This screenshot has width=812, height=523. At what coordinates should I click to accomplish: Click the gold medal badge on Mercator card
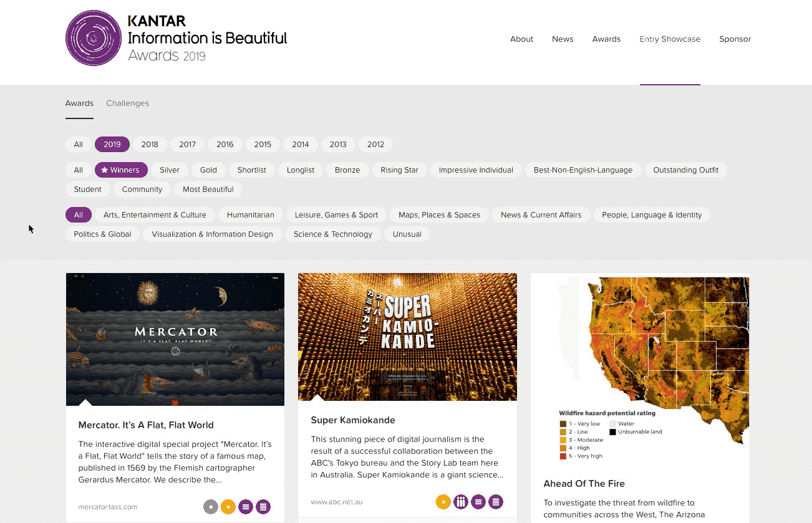228,507
